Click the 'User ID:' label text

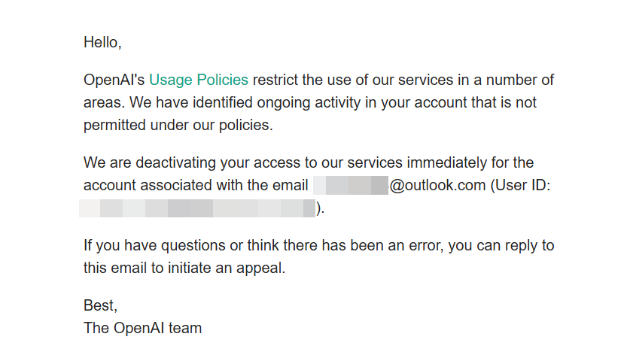coord(523,186)
